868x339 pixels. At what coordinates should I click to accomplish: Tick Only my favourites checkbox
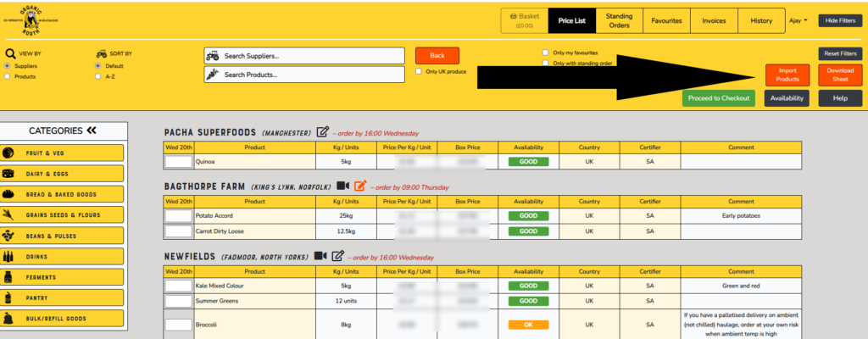pos(545,53)
